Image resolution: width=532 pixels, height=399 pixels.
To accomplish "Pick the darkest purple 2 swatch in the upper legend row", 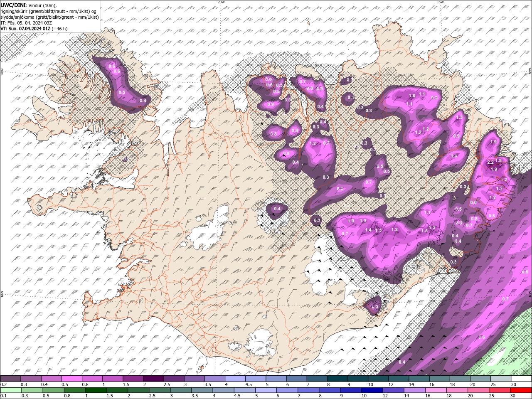I will point(153,379).
